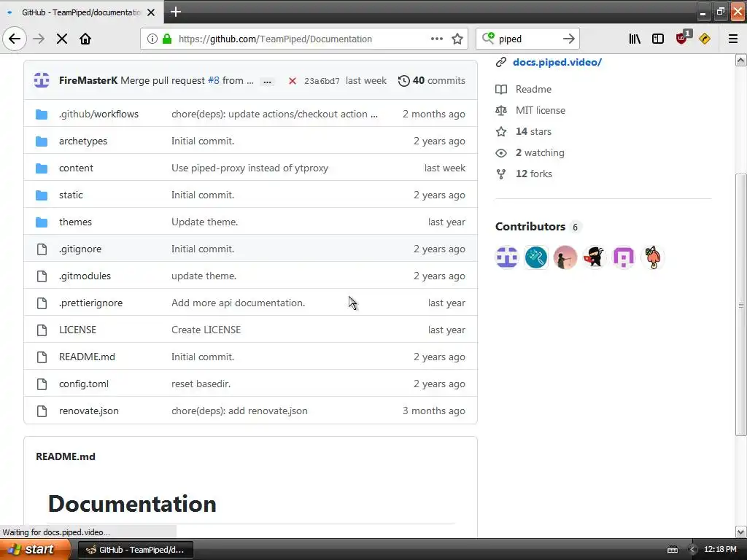Click the vertical scrollbar up arrow

pyautogui.click(x=741, y=60)
